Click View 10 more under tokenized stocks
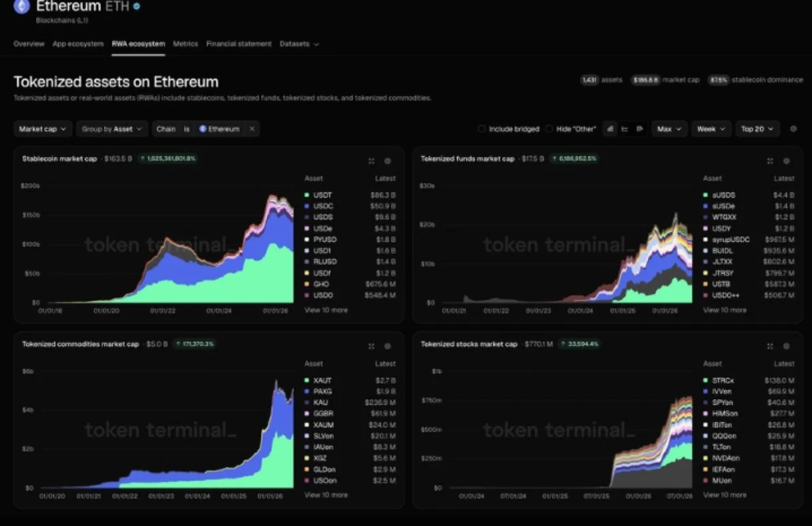The height and width of the screenshot is (526, 812). pyautogui.click(x=724, y=495)
